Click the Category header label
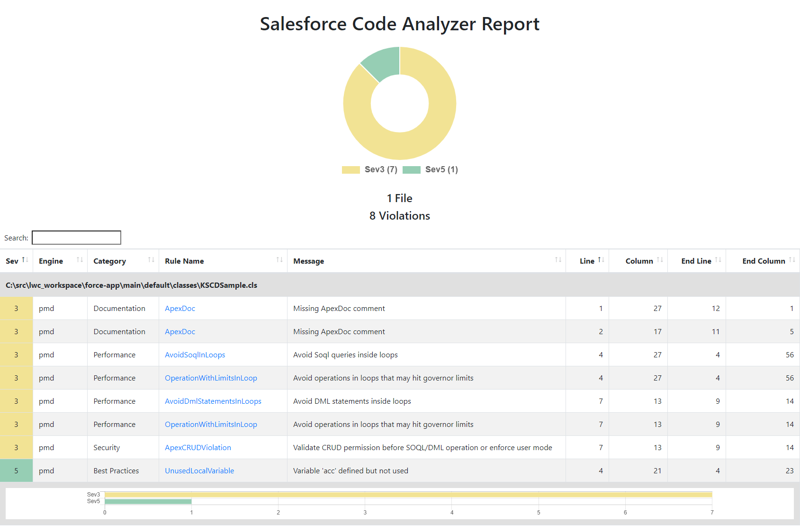This screenshot has width=800, height=532. [109, 261]
